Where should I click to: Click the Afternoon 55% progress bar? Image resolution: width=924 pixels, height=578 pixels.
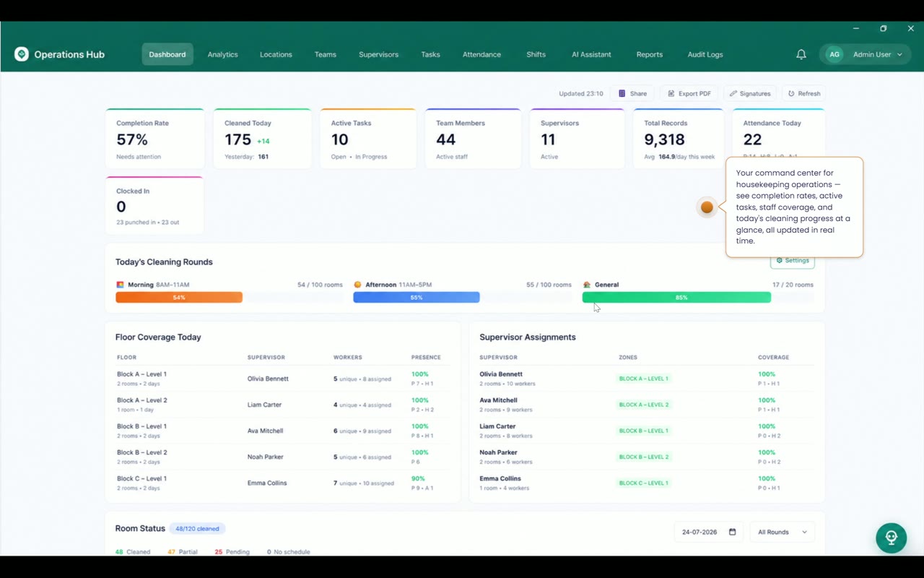point(417,297)
